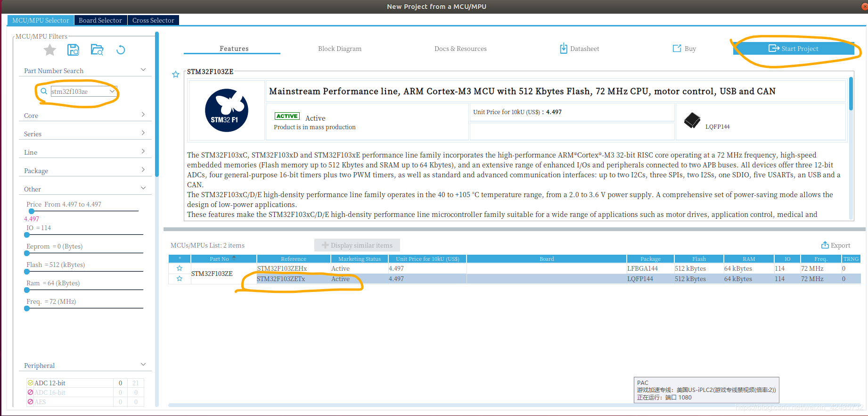The width and height of the screenshot is (868, 416).
Task: Switch to the Board Selector tab
Action: (x=100, y=20)
